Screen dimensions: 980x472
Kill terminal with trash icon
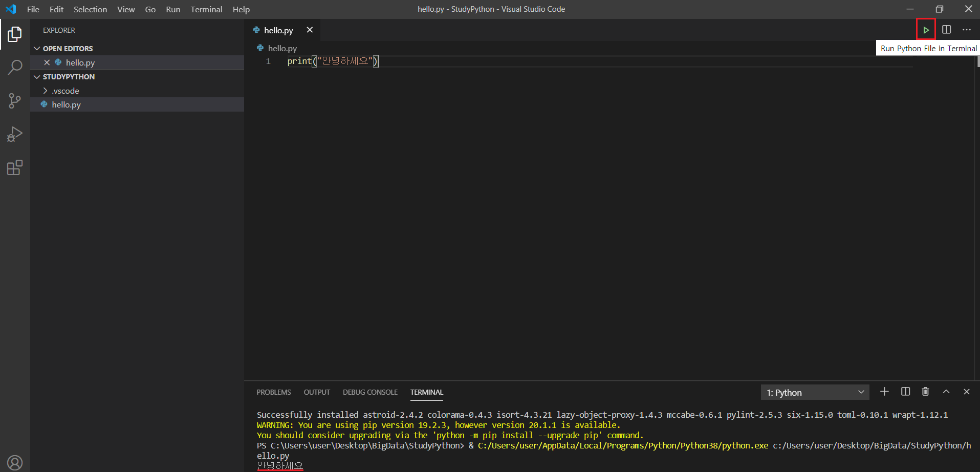pyautogui.click(x=925, y=392)
